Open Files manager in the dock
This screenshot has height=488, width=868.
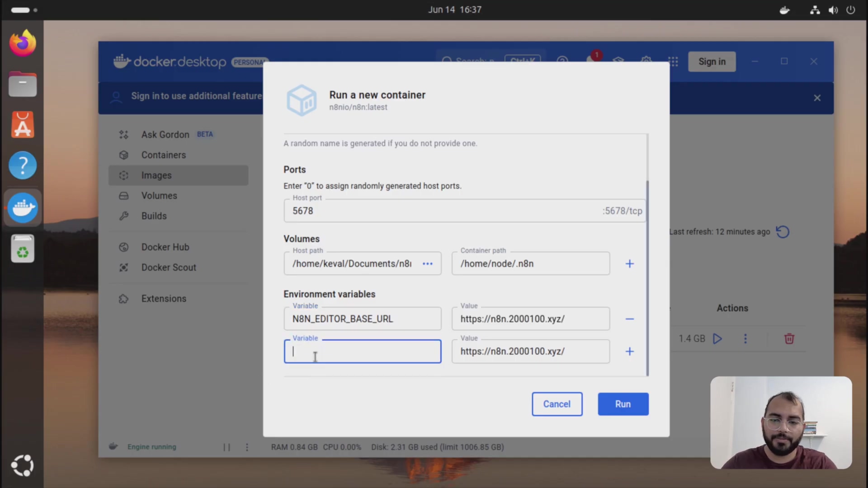click(23, 84)
